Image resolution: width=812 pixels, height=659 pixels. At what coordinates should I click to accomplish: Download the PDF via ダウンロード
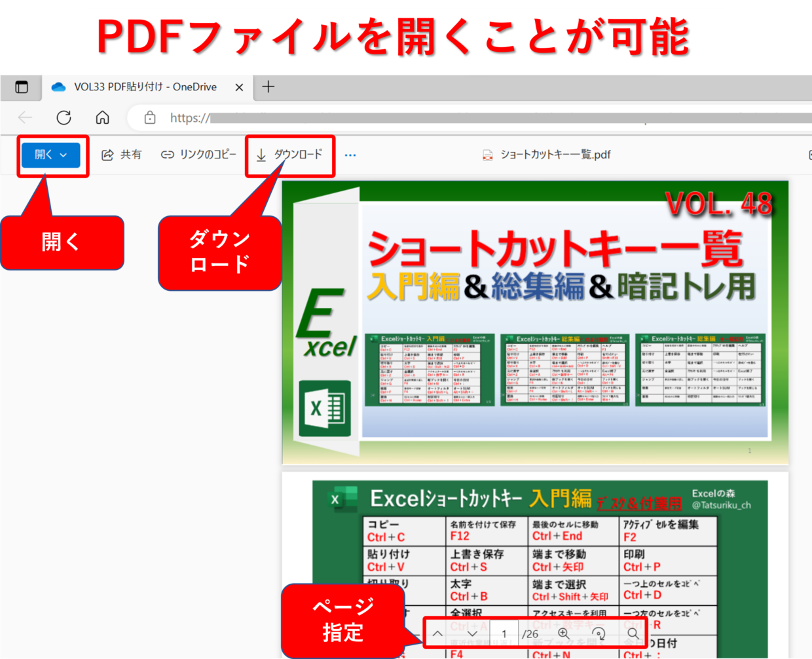click(289, 155)
